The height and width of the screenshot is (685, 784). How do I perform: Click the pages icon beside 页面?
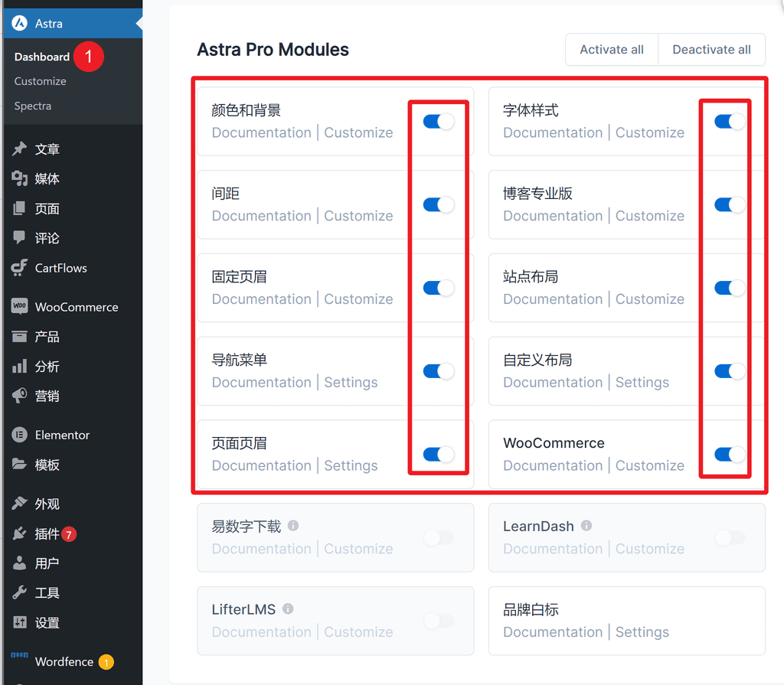[x=19, y=208]
